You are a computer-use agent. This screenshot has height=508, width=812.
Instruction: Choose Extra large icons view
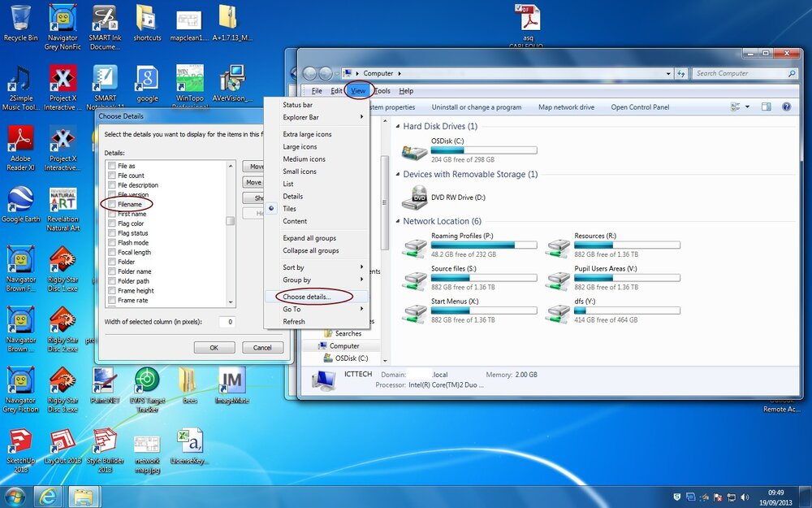317,134
